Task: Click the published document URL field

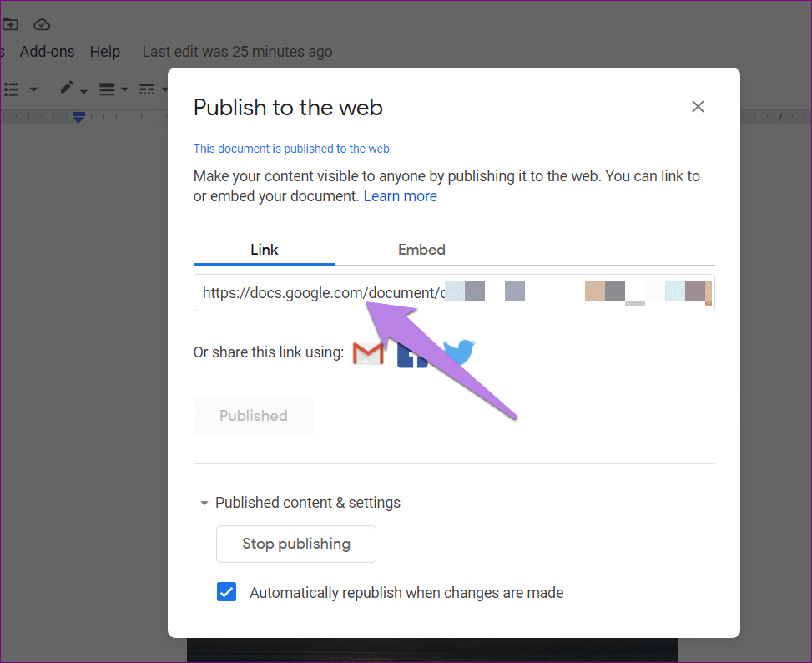Action: pyautogui.click(x=454, y=293)
